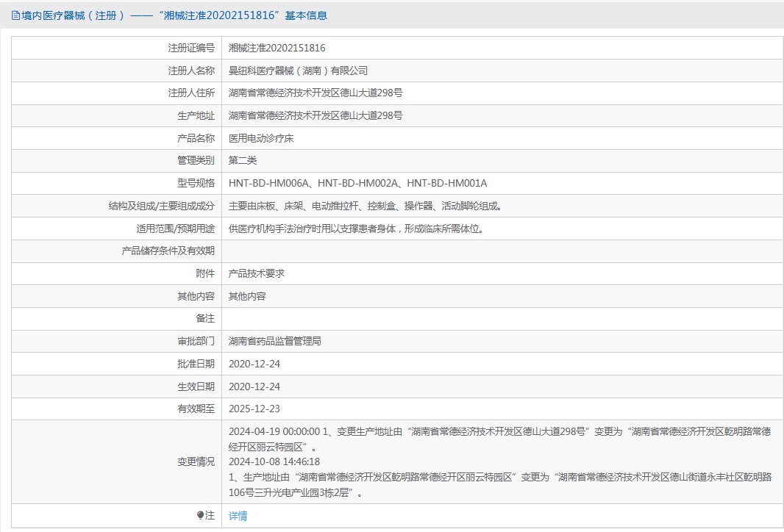Click the lightbulb icon beside 注
The height and width of the screenshot is (532, 784).
tap(201, 515)
